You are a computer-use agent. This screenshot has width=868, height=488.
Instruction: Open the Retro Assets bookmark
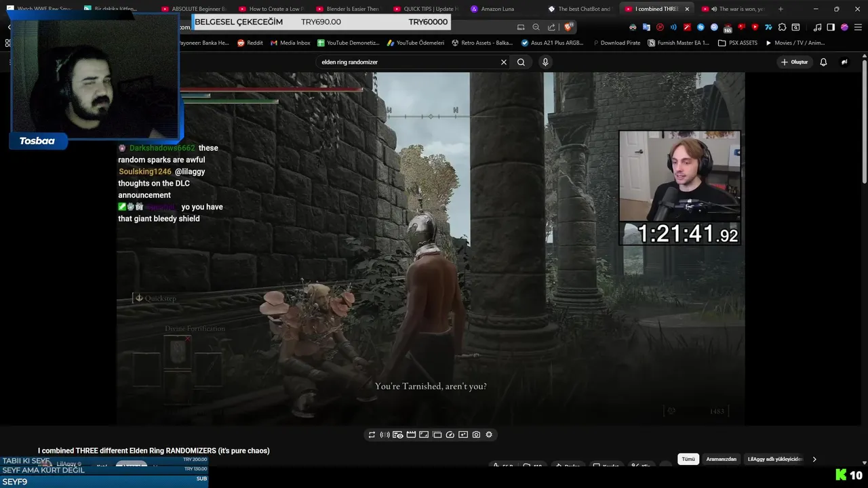[482, 43]
